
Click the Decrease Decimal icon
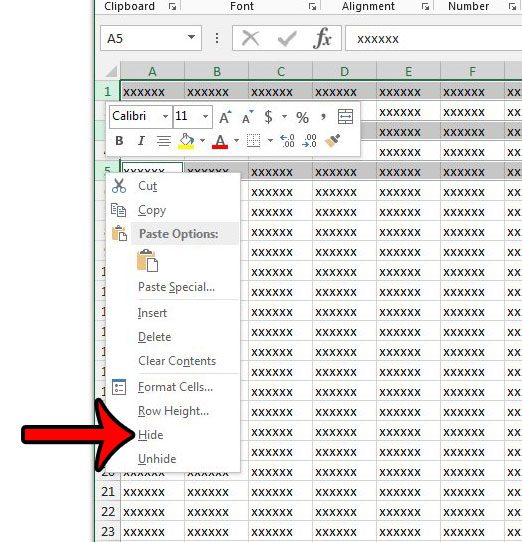(x=309, y=141)
